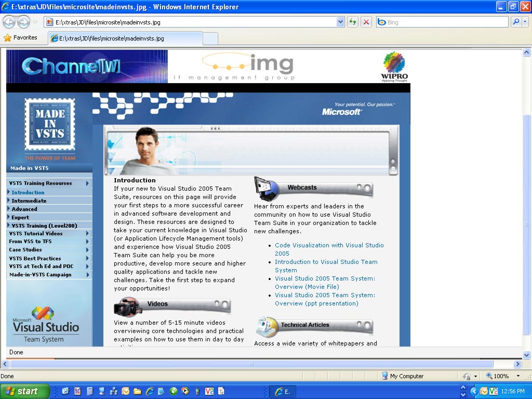Click the red X Stop button

366,22
